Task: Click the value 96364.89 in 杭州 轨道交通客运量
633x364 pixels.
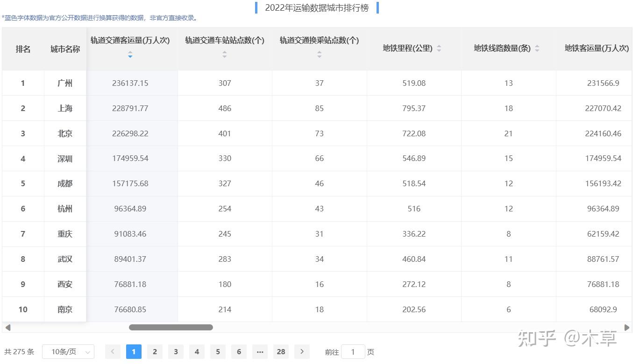Action: (x=130, y=209)
